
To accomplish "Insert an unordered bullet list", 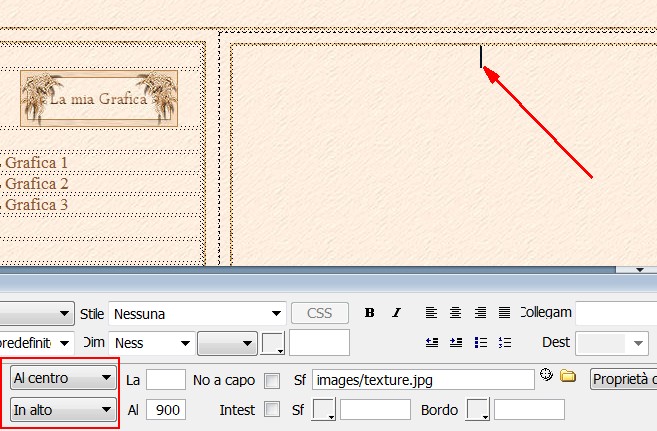I will pos(480,342).
